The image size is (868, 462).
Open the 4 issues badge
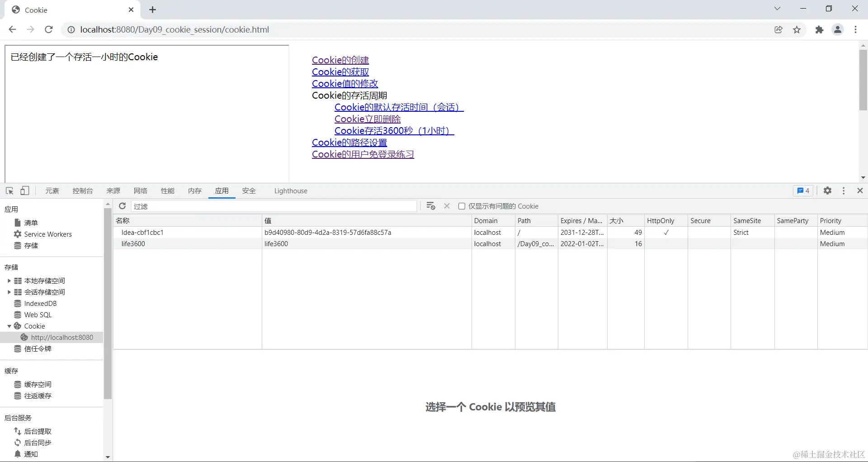tap(803, 191)
